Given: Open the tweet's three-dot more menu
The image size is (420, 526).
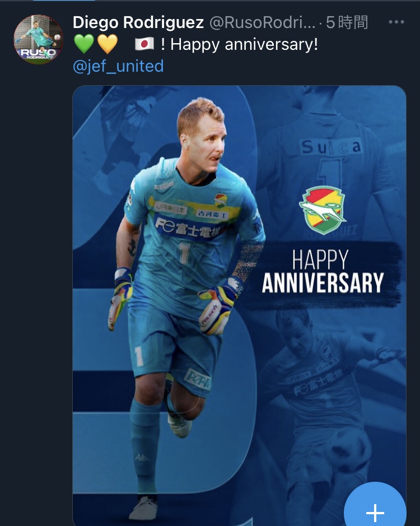Looking at the screenshot, I should [x=396, y=22].
